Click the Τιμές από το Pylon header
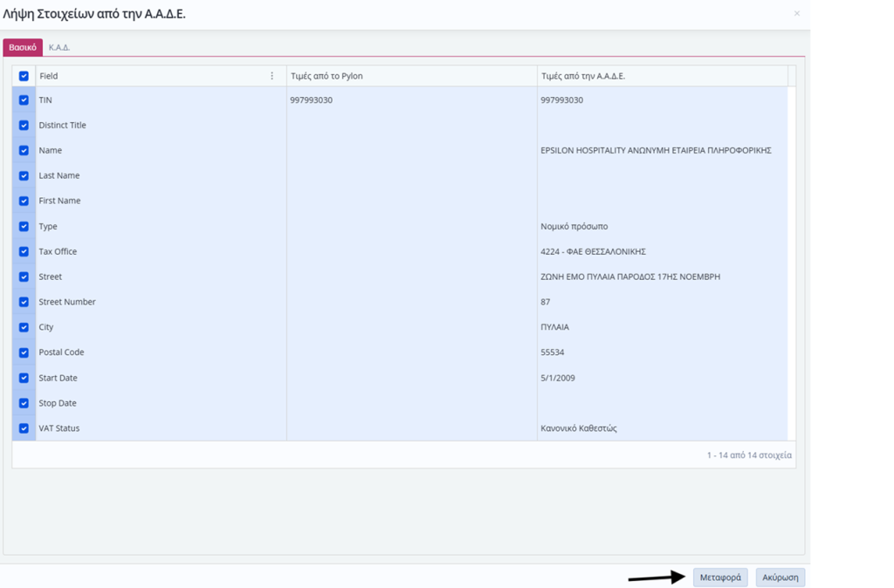Image resolution: width=894 pixels, height=588 pixels. pos(327,76)
